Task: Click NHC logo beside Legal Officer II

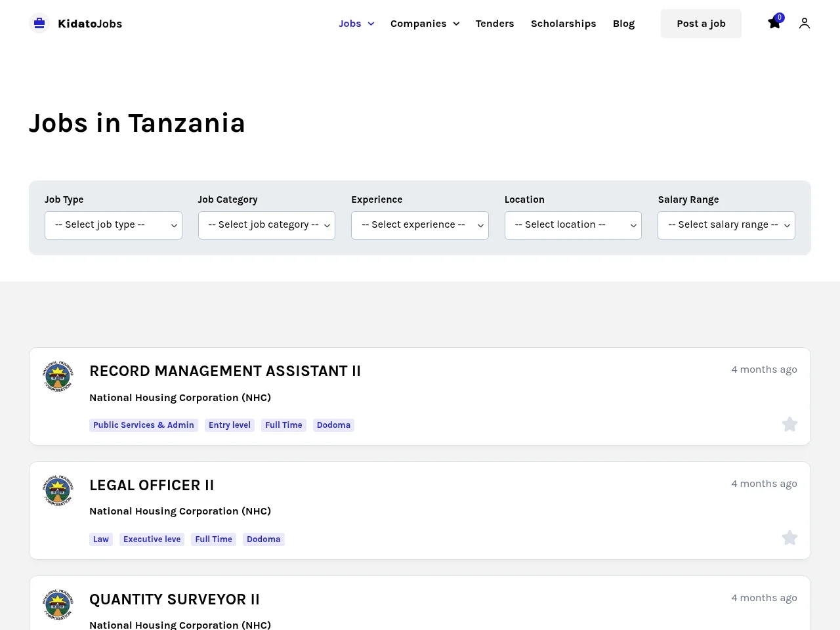Action: point(58,491)
